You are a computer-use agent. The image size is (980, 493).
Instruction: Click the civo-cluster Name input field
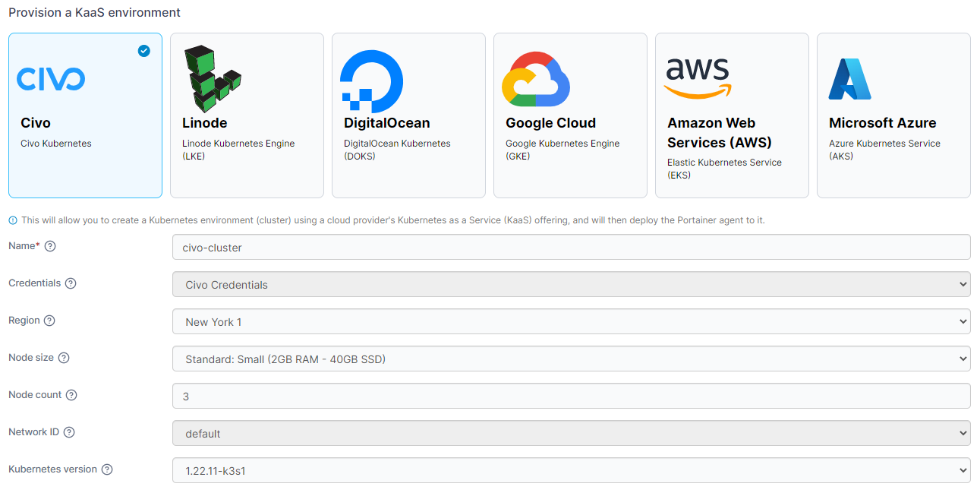(569, 247)
